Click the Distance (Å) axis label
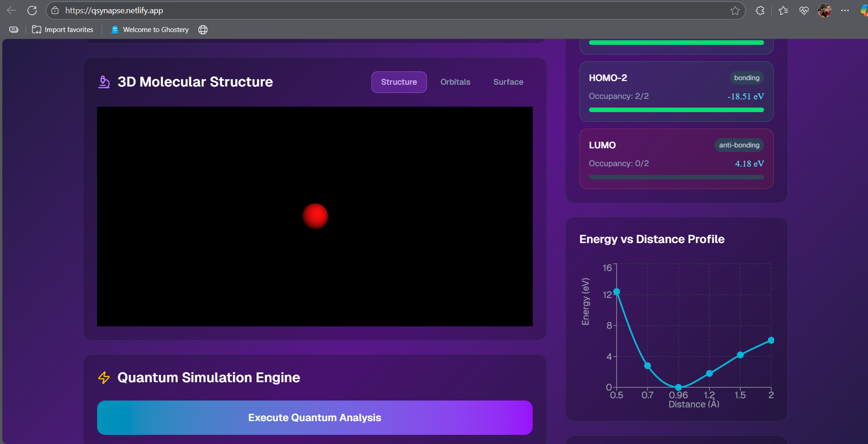The width and height of the screenshot is (868, 444). click(x=694, y=404)
